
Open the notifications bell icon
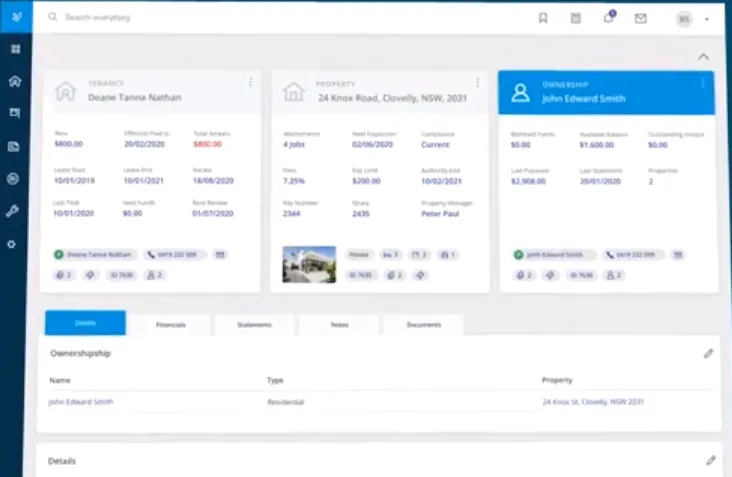[x=609, y=17]
